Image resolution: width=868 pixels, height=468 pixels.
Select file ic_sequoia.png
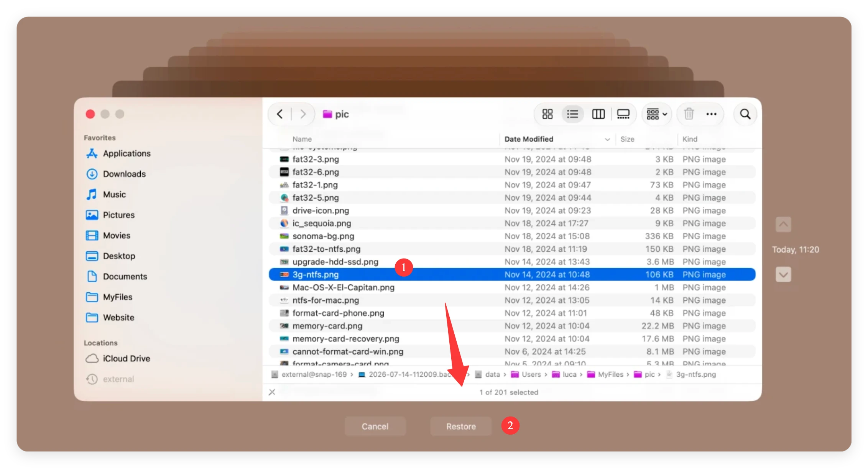point(512,223)
